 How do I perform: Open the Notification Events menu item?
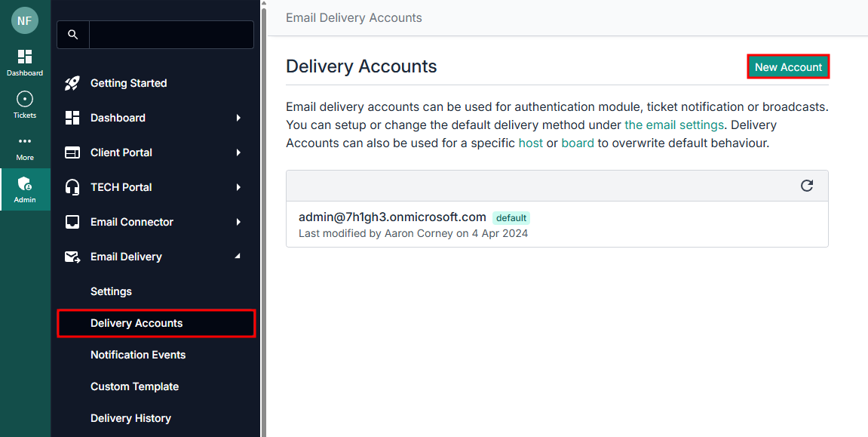point(138,355)
